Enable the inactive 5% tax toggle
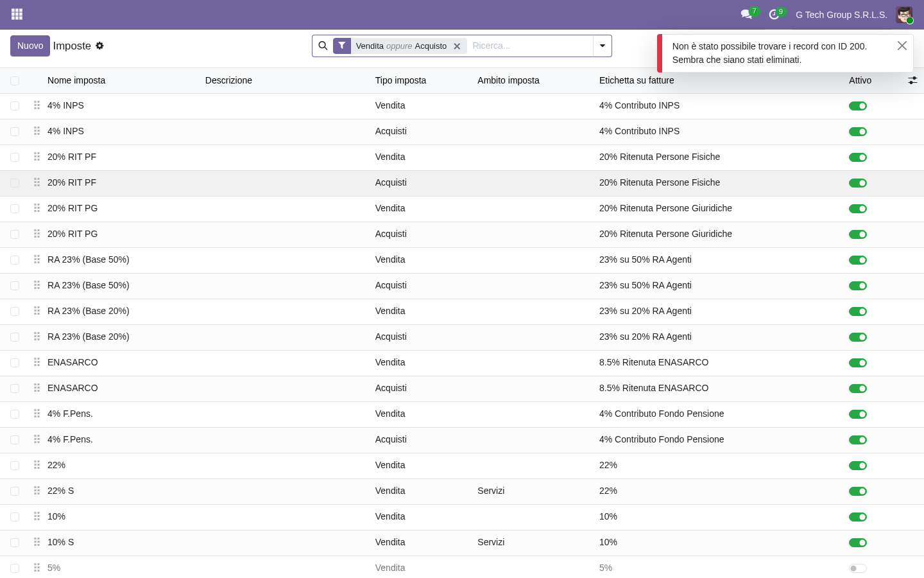The image size is (924, 578). point(858,568)
